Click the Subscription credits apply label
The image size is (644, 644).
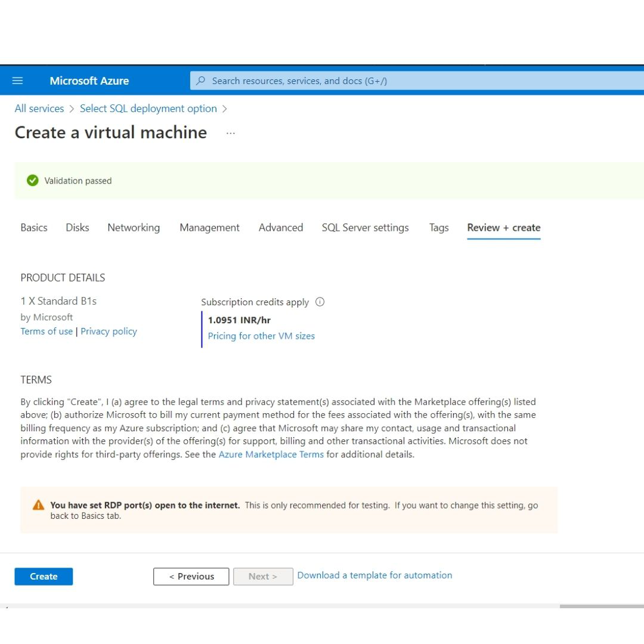[x=255, y=302]
